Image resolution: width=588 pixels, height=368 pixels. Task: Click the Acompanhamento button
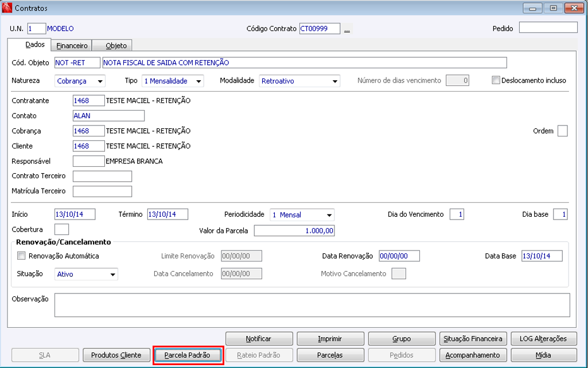coord(473,355)
